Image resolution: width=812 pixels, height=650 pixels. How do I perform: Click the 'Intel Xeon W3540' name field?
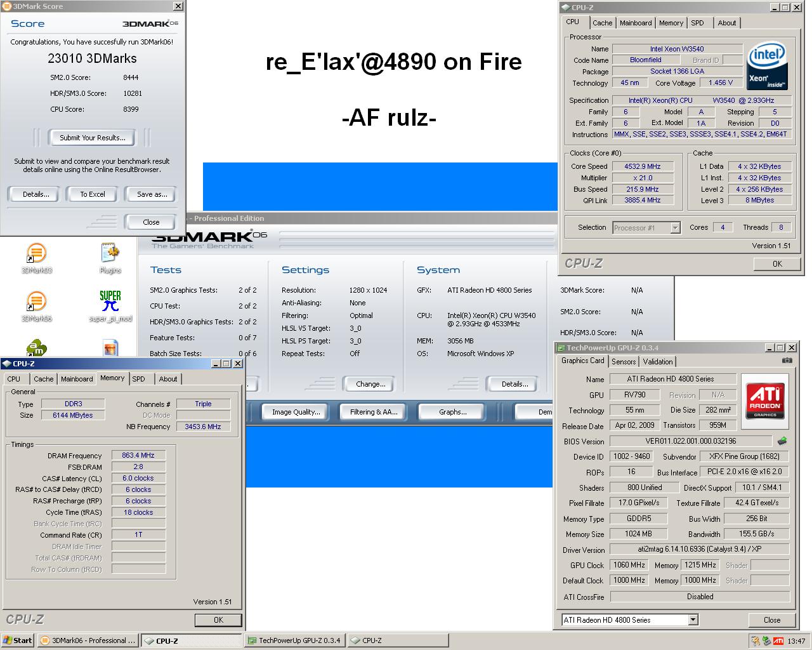point(677,49)
